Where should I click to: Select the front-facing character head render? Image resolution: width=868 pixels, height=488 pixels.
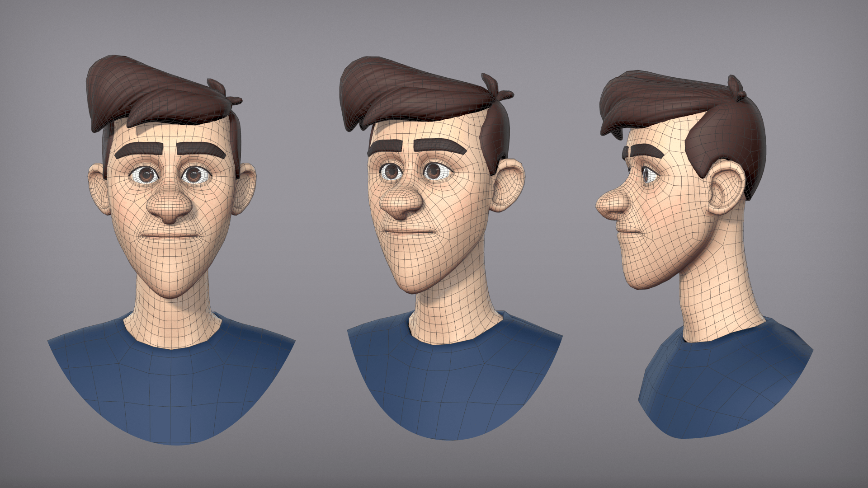coord(171,250)
